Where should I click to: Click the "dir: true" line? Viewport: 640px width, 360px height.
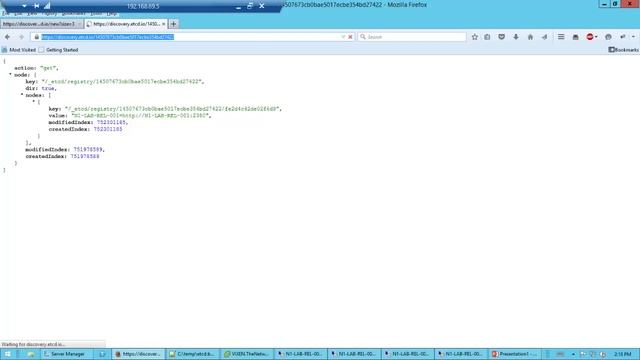[x=41, y=88]
